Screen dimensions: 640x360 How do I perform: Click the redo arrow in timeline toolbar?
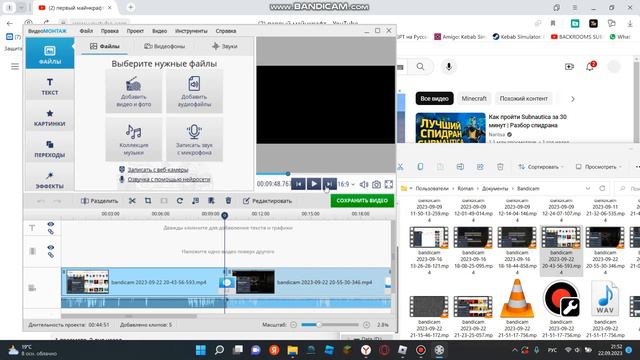click(x=57, y=201)
